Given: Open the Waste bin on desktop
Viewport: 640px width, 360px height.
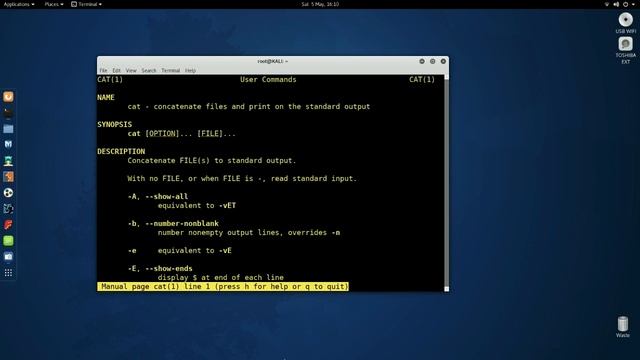Looking at the screenshot, I should point(622,324).
